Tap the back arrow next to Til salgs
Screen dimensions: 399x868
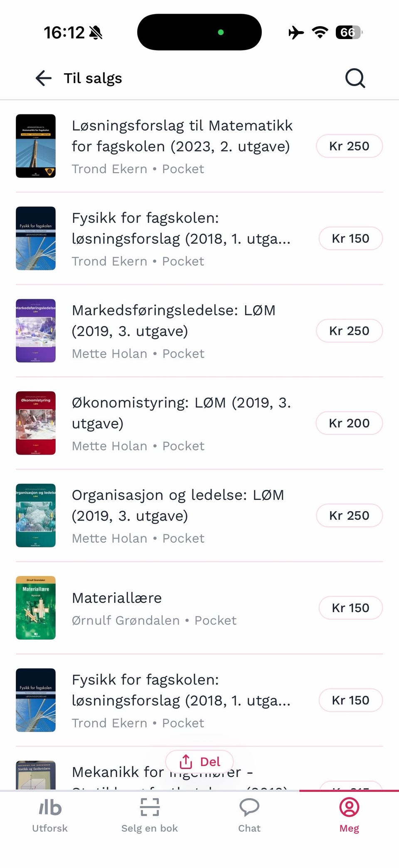(44, 78)
